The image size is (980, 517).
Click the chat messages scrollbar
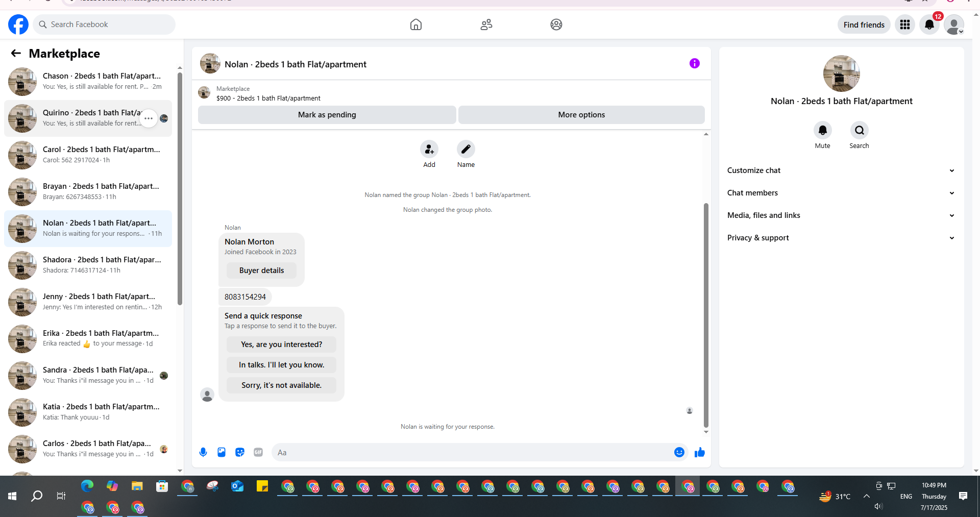pos(706,315)
